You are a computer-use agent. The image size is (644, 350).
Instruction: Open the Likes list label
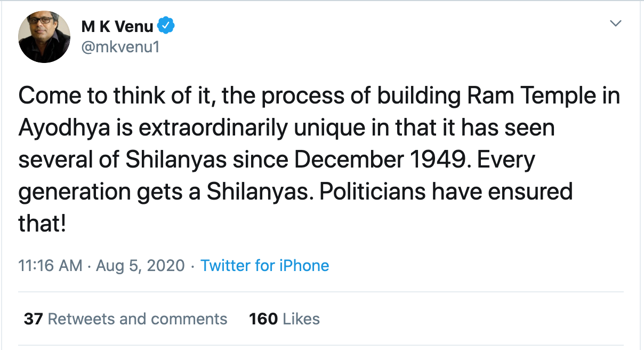[301, 319]
